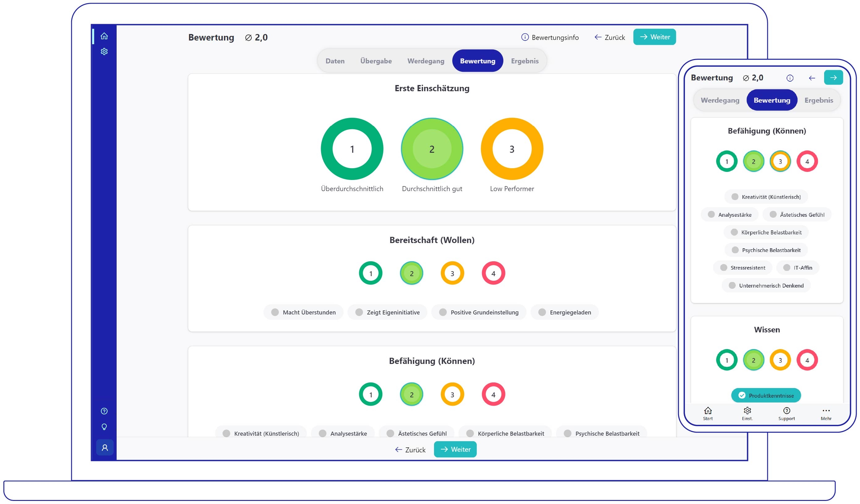Tap Support in mobile bottom navigation

(x=786, y=413)
